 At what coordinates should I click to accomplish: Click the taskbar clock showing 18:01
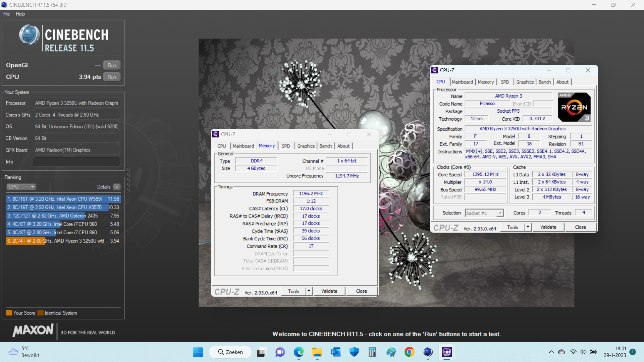point(615,352)
